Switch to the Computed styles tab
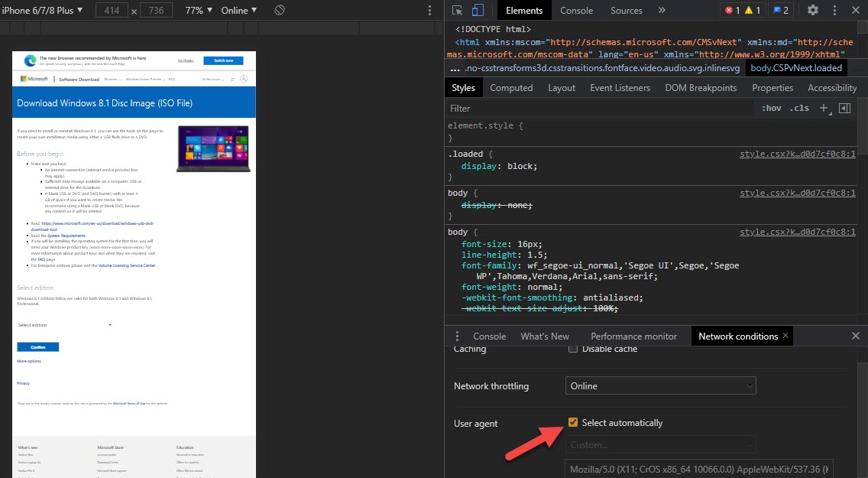 [x=511, y=88]
